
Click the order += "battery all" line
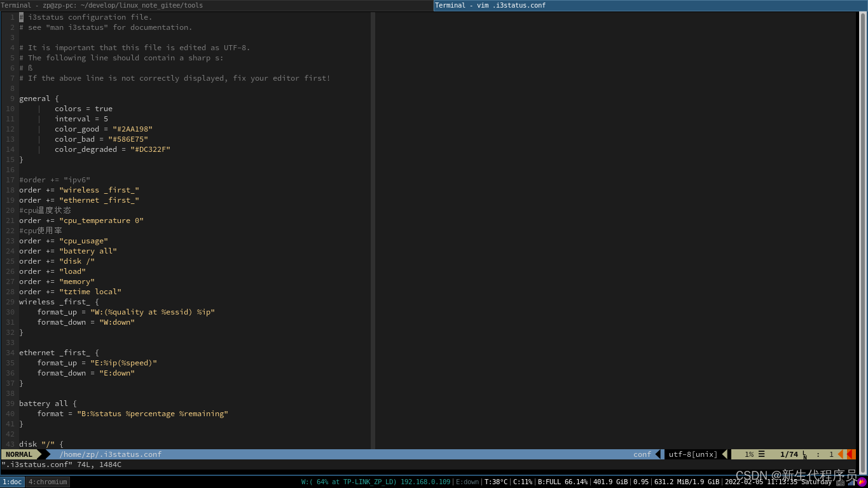tap(68, 251)
